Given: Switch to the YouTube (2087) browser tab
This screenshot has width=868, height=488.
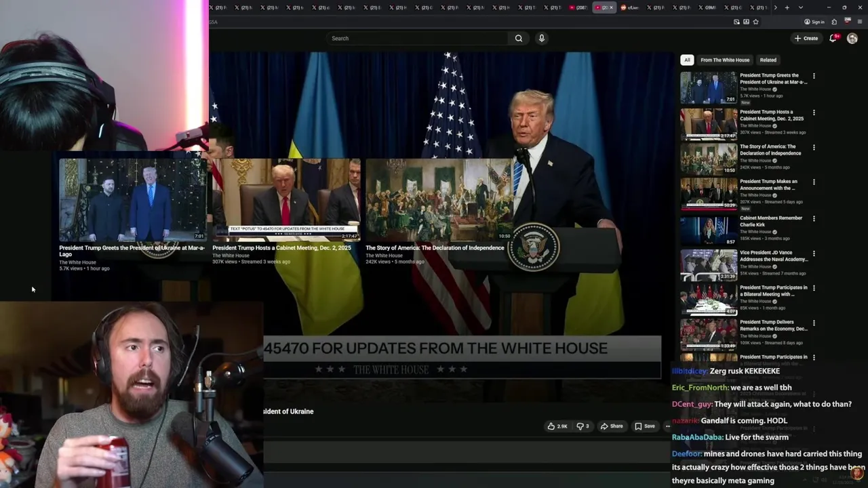Looking at the screenshot, I should [578, 7].
